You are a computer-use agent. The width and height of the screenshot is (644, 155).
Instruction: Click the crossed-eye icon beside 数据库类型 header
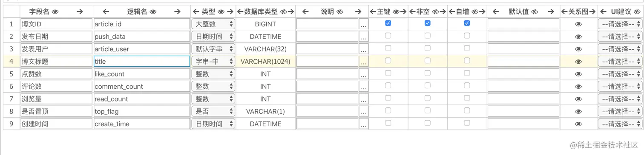pyautogui.click(x=284, y=12)
